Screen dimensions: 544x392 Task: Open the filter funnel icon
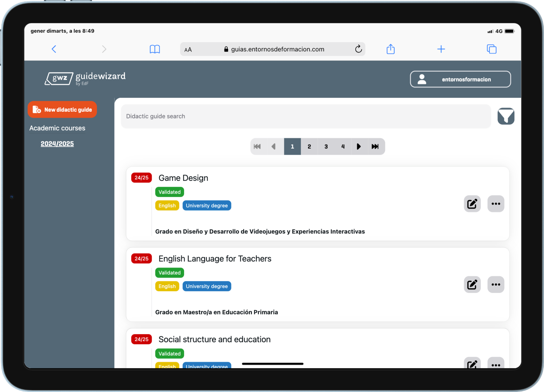(x=506, y=116)
